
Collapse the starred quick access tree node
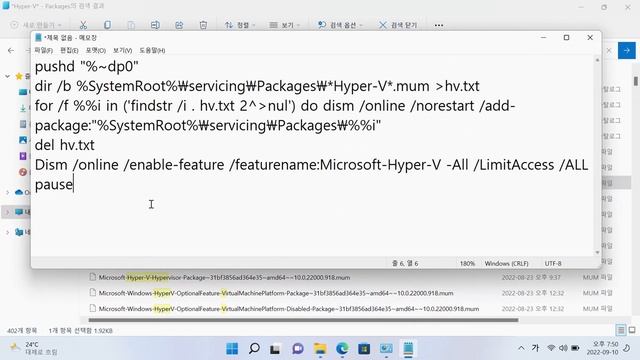pos(7,76)
